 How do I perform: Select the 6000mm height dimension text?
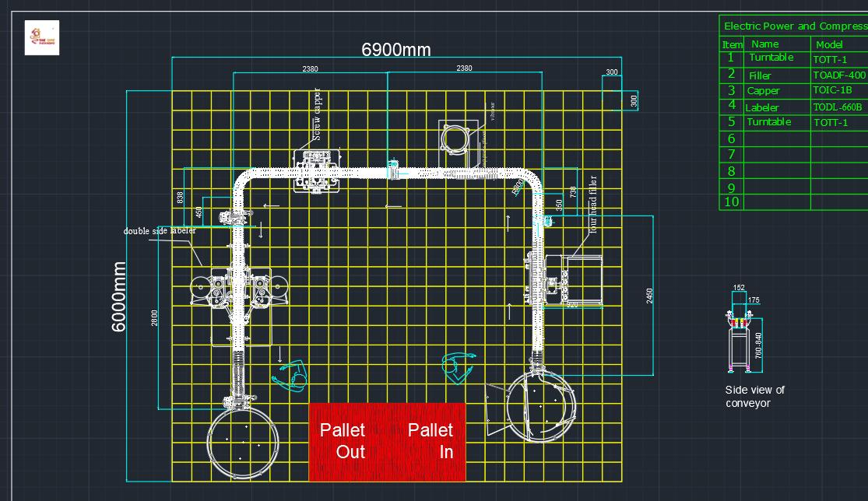point(119,296)
